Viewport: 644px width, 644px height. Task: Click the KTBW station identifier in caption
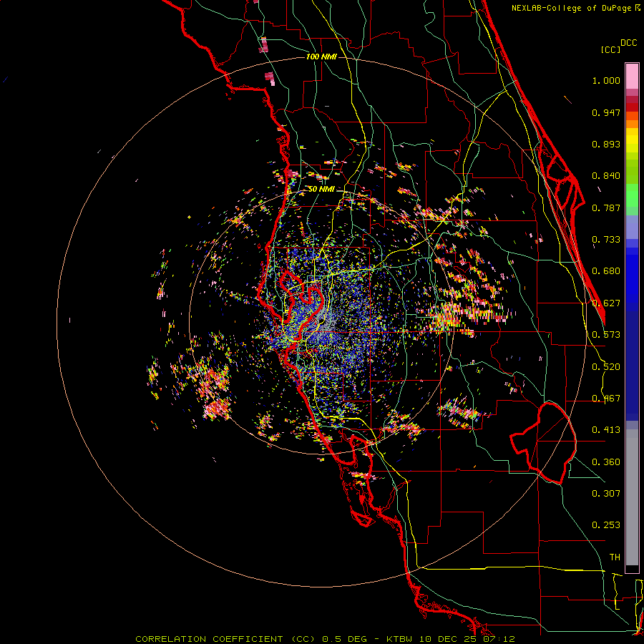pyautogui.click(x=401, y=639)
